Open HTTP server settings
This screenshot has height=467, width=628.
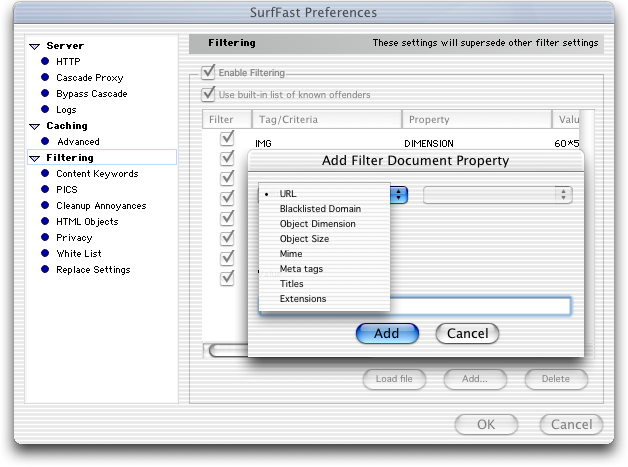tap(68, 62)
